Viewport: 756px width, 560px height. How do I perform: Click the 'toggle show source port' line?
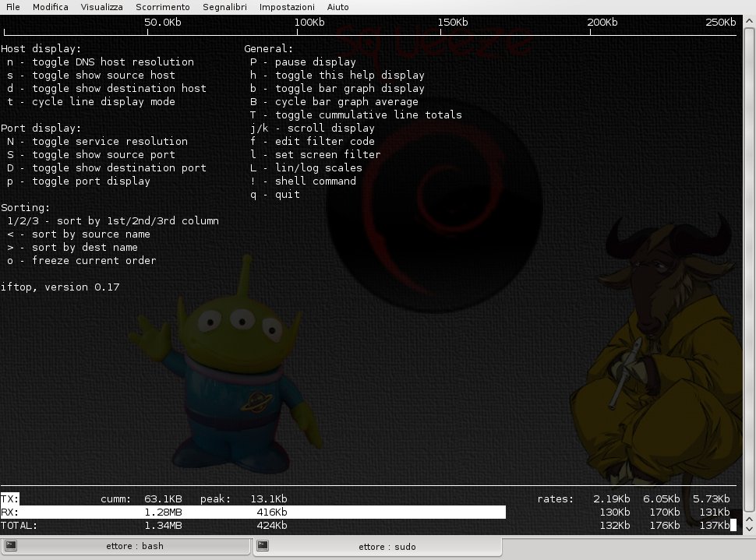[91, 155]
